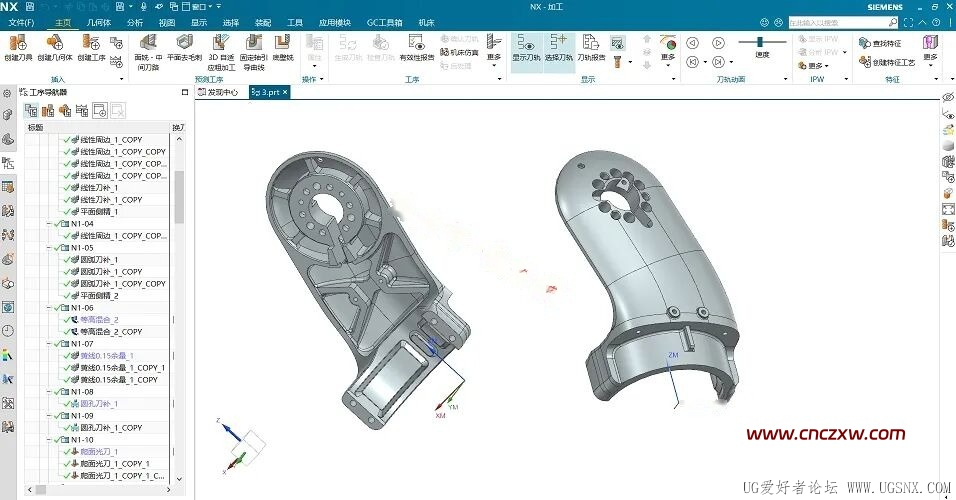The height and width of the screenshot is (500, 956).
Task: Click the 创建工序 (Create Operation) icon
Action: [91, 43]
